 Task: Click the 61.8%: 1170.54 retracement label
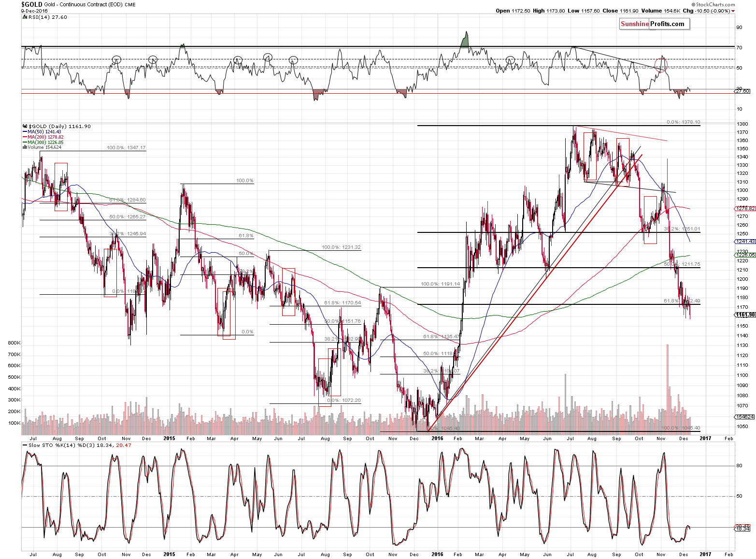pos(342,302)
